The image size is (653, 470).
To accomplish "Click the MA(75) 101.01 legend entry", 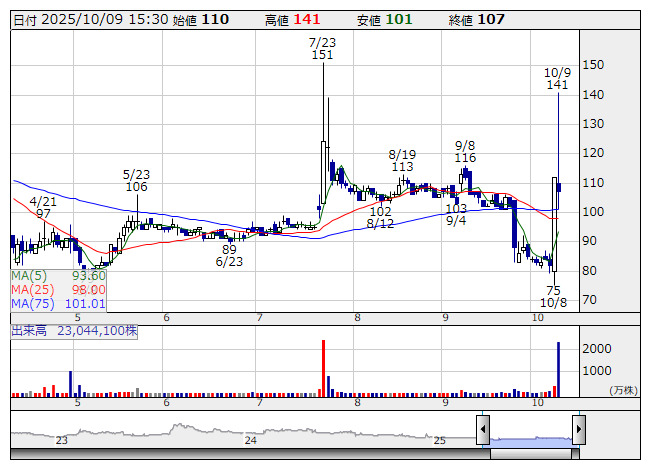I will 58,303.
